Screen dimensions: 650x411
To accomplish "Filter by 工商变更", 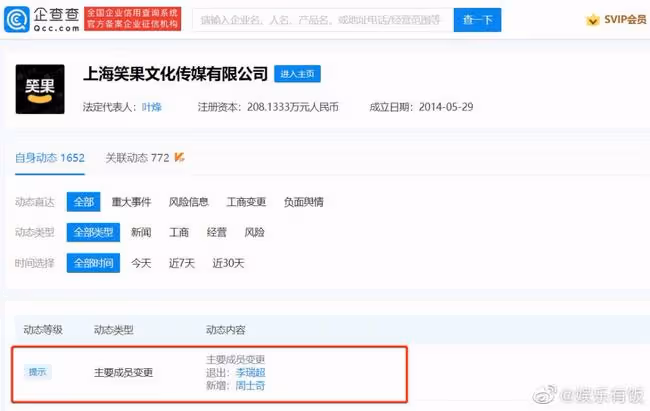I will [x=246, y=202].
